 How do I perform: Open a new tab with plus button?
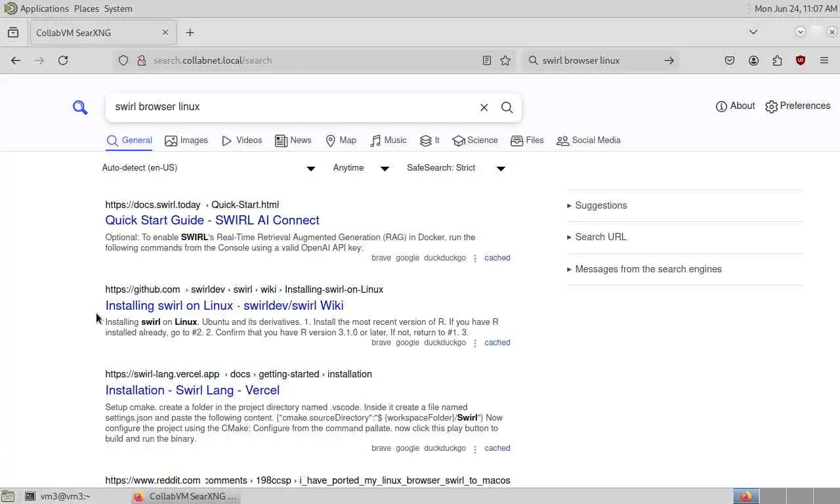(190, 32)
